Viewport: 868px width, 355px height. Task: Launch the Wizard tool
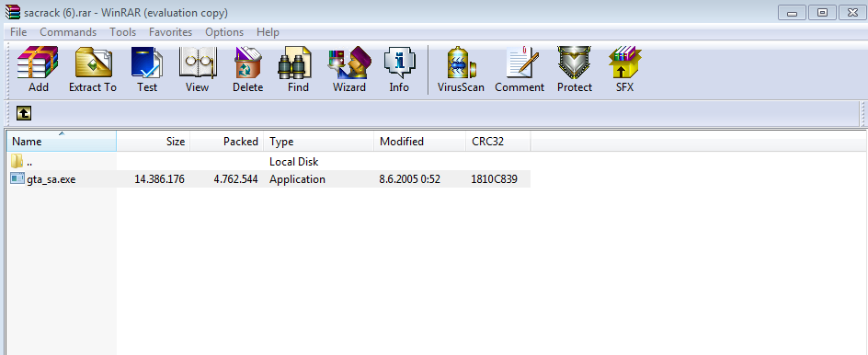point(348,69)
